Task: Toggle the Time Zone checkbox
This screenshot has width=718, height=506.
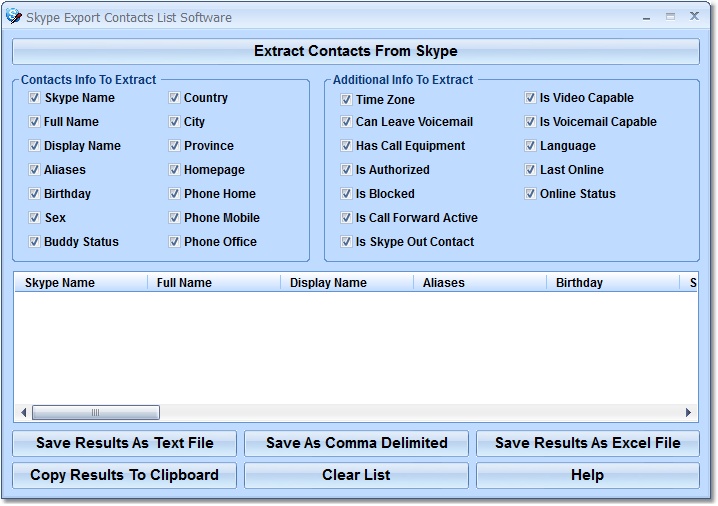Action: coord(346,99)
